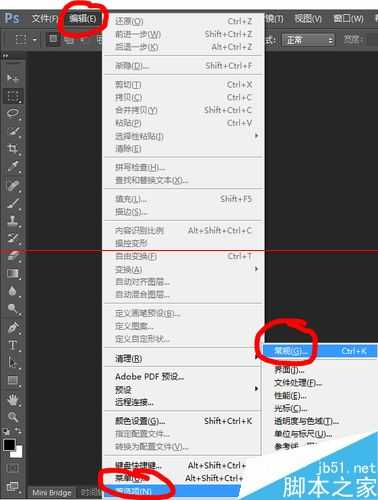Select the Dodge tool
Screen dimensions: 378x500
(13, 309)
